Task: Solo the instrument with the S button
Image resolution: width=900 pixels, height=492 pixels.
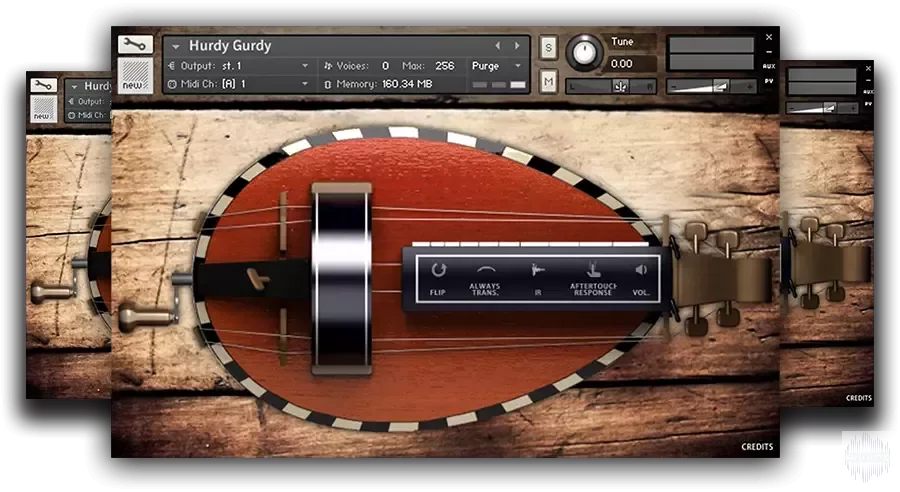Action: click(x=548, y=48)
